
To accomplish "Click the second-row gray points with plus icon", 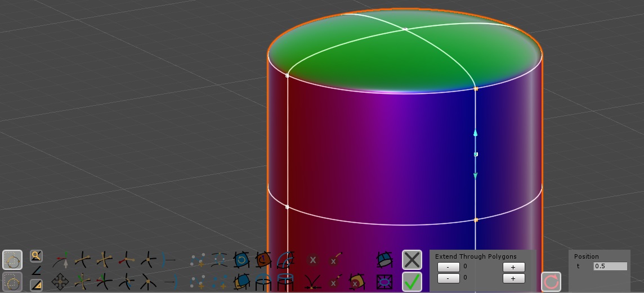I will (198, 282).
